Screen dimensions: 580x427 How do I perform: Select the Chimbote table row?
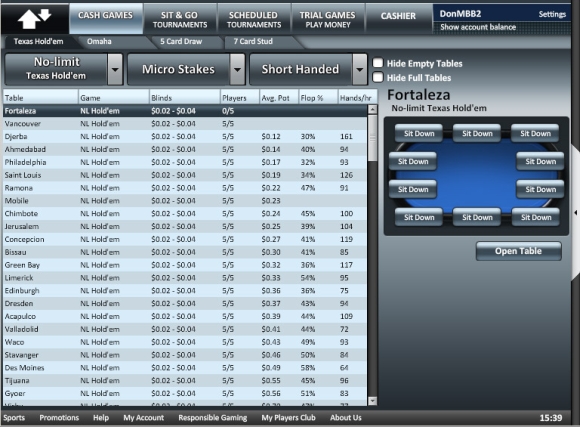[185, 214]
